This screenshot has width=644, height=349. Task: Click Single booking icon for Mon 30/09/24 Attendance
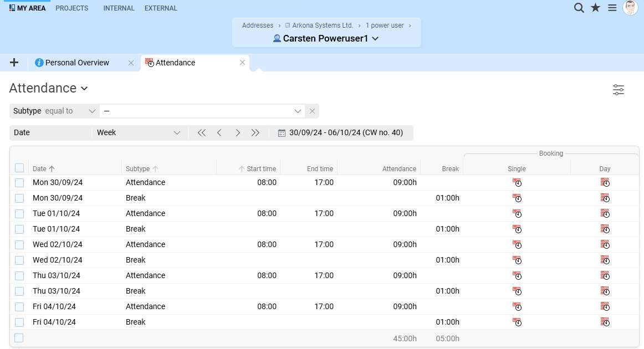click(517, 183)
